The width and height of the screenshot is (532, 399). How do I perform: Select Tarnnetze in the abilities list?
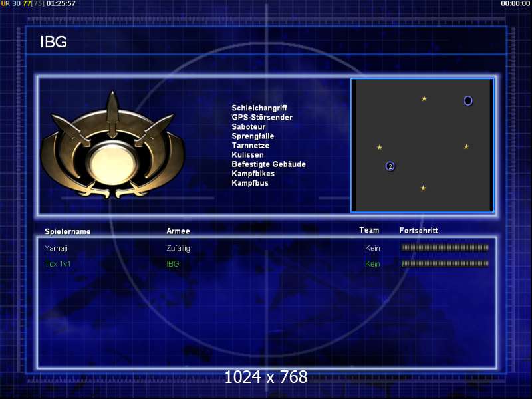point(251,145)
